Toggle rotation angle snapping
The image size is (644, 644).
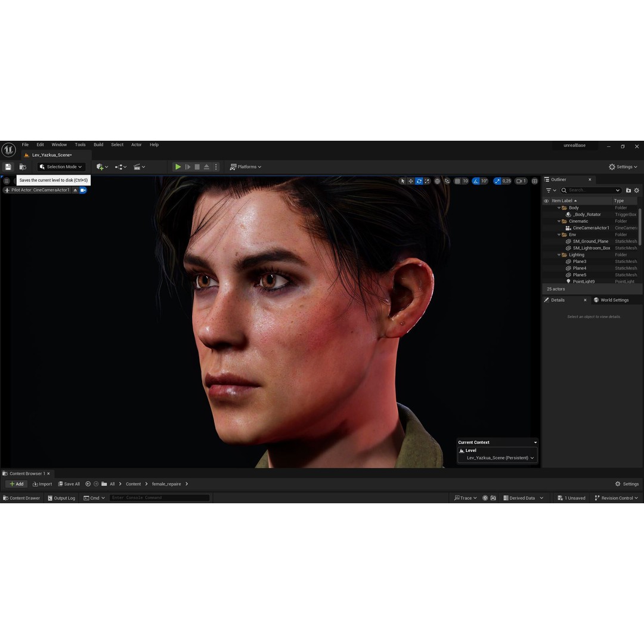click(476, 181)
